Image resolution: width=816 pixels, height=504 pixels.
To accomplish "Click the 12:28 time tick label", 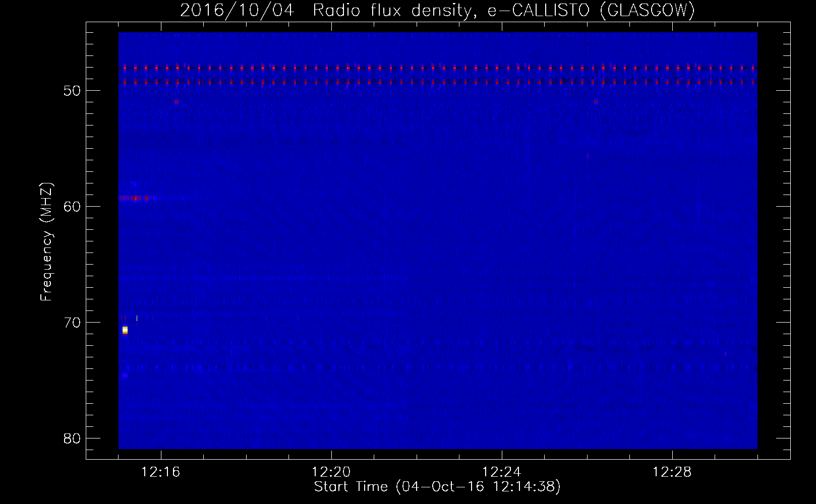I will tap(672, 472).
